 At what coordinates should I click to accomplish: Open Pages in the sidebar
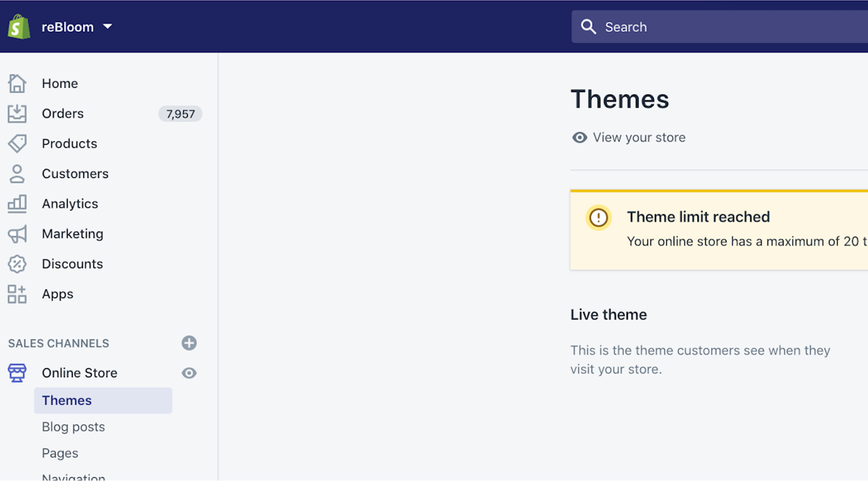click(x=60, y=453)
